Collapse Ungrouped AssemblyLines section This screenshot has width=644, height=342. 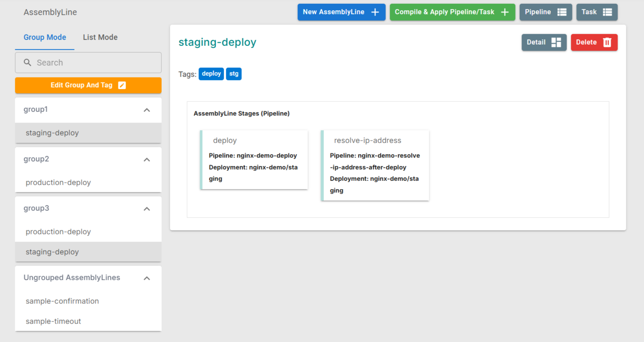point(147,278)
